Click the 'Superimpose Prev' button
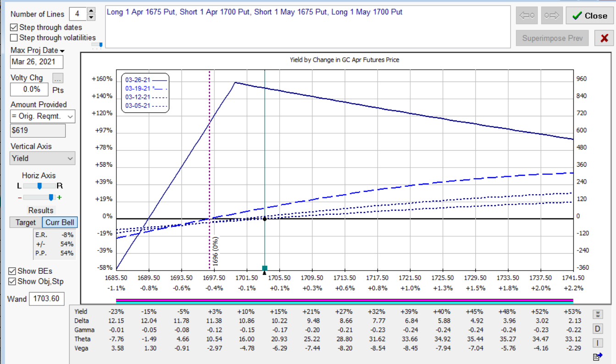The image size is (616, 364). [x=552, y=38]
